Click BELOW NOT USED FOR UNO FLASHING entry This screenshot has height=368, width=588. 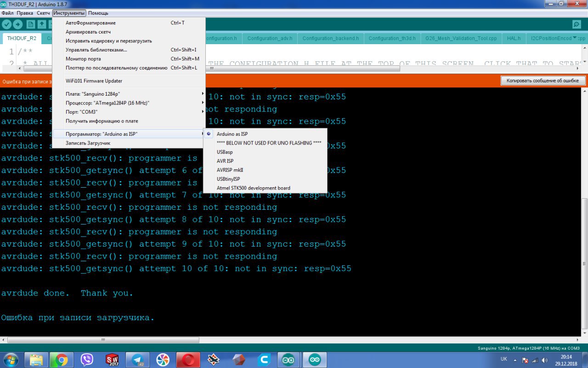265,143
